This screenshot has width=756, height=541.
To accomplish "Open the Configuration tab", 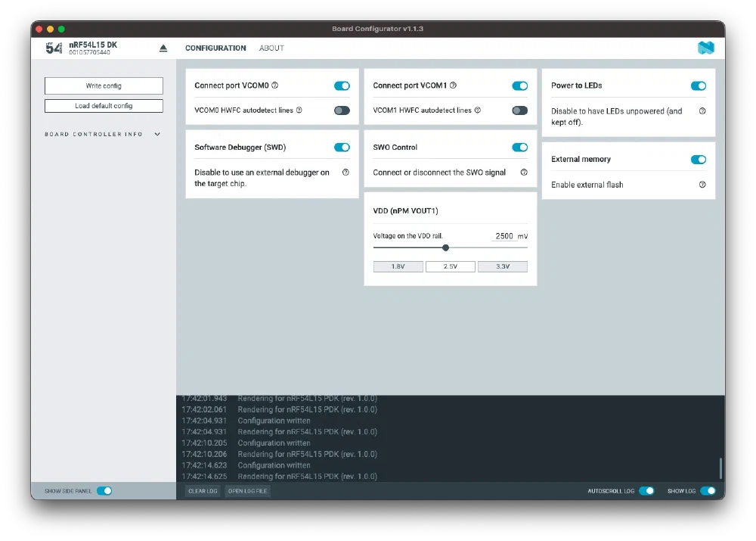I will tap(215, 48).
